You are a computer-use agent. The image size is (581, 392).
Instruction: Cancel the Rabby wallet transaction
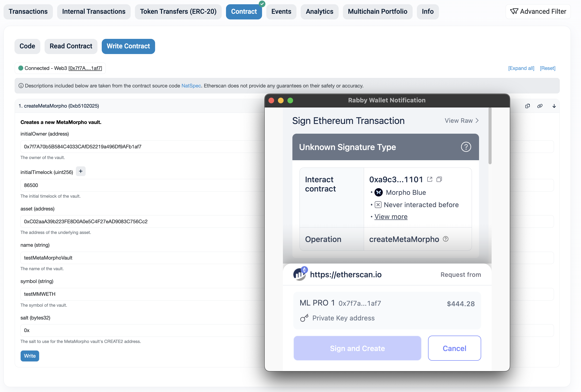click(454, 348)
